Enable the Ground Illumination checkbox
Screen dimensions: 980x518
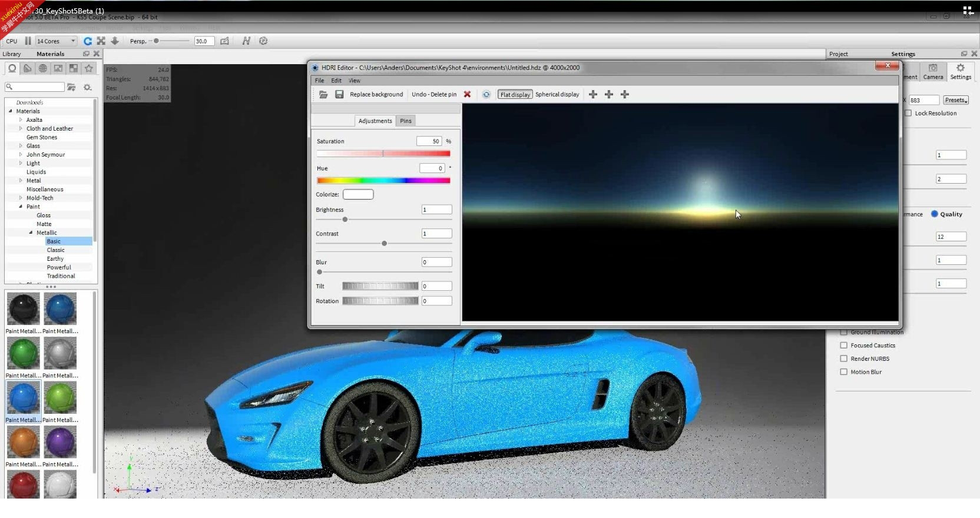(x=843, y=332)
